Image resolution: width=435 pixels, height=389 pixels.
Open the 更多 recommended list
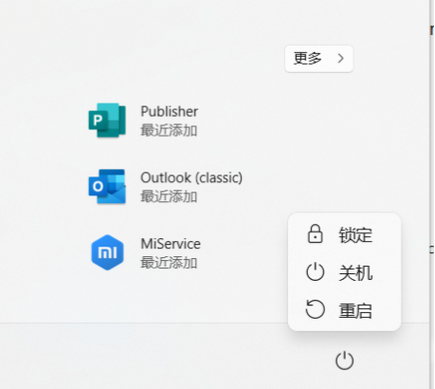pyautogui.click(x=319, y=59)
